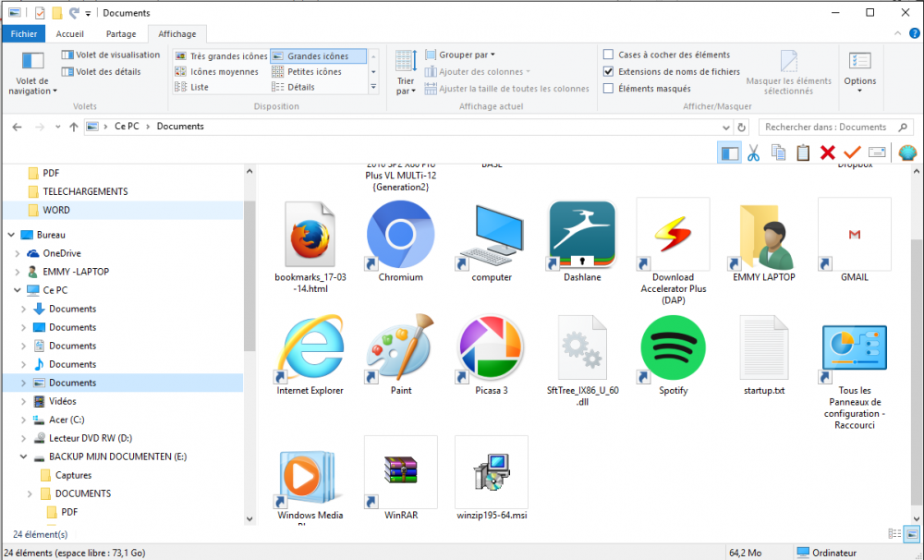Enable Cases à cocher des éléments
This screenshot has height=560, width=924.
point(608,55)
